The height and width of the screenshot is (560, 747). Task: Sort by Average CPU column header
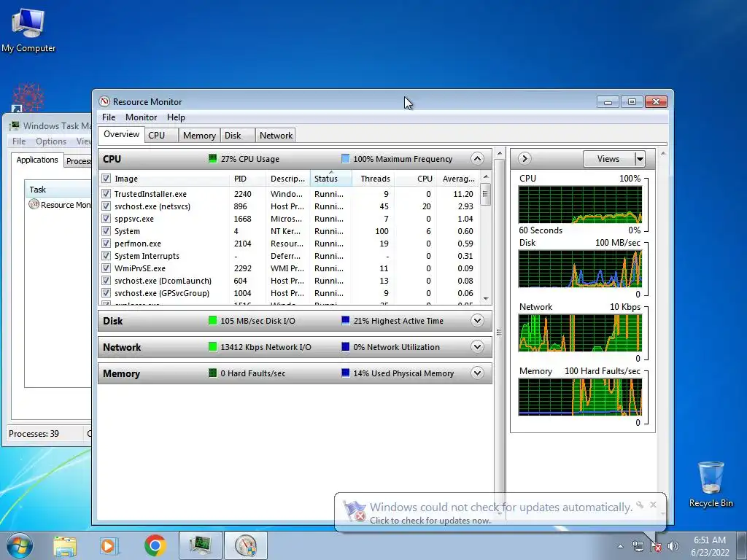tap(458, 179)
